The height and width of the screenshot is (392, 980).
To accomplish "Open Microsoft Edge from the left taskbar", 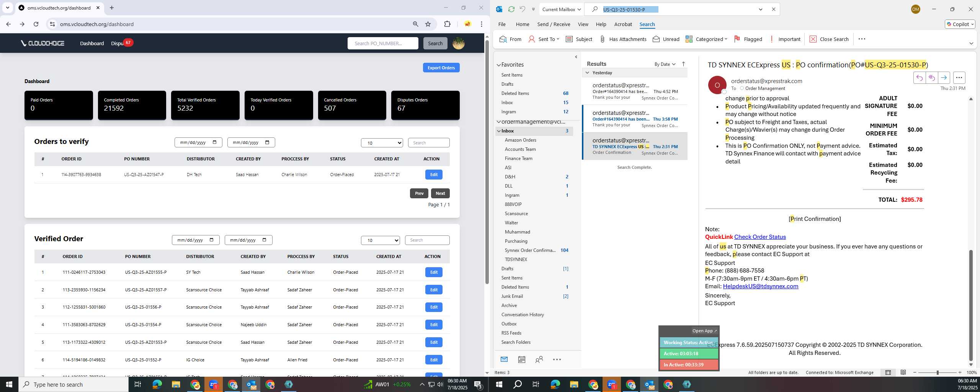I will click(157, 384).
